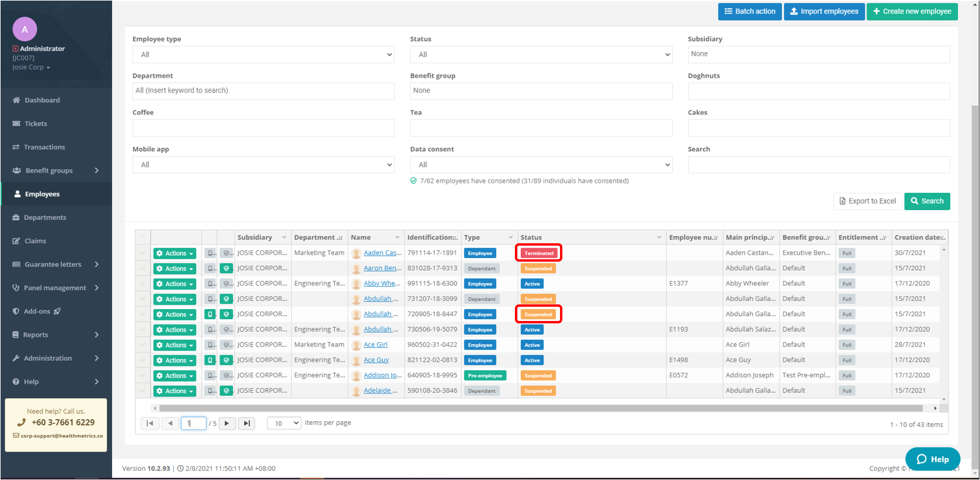
Task: Jump to the last page of results
Action: [246, 423]
